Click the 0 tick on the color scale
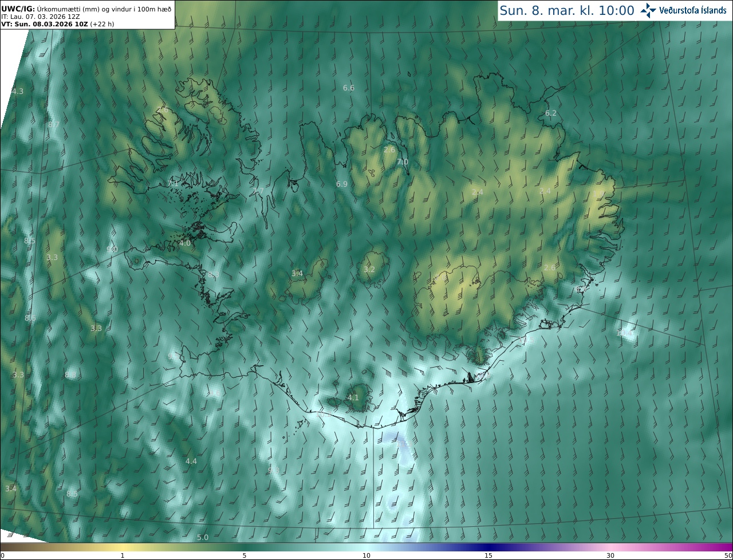733x560 pixels. coord(2,555)
